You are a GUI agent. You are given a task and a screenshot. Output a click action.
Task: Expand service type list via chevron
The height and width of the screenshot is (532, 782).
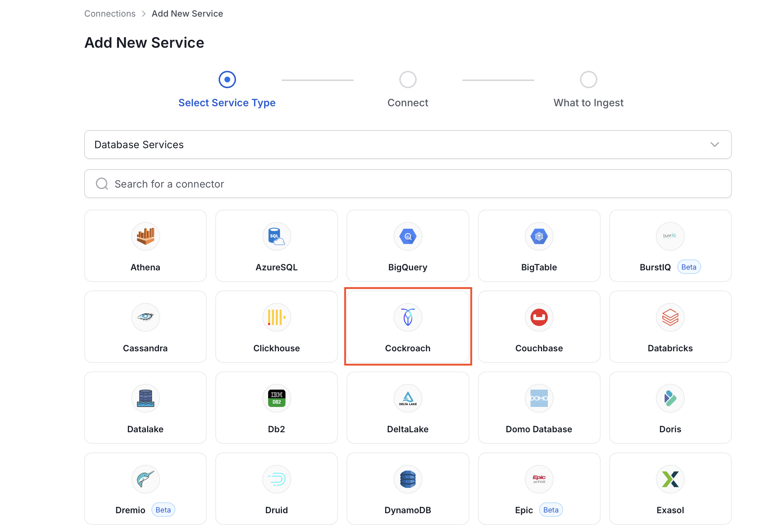click(x=715, y=145)
